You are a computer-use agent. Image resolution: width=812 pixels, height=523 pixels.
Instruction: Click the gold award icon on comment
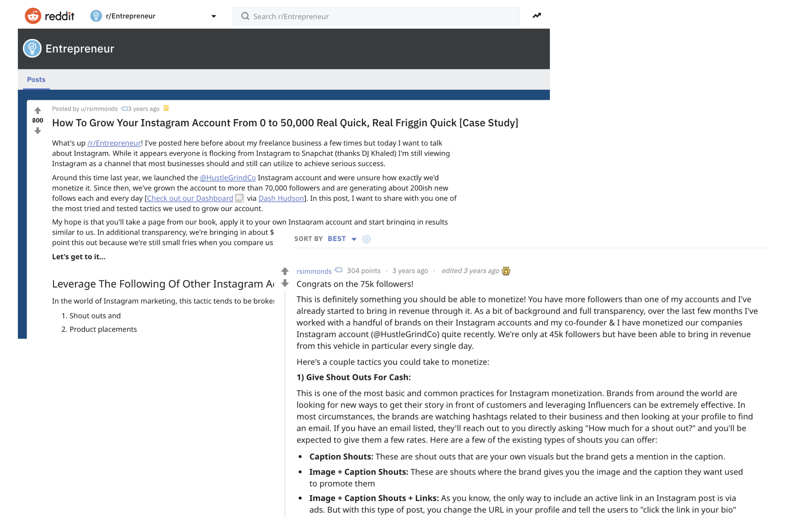pos(506,271)
